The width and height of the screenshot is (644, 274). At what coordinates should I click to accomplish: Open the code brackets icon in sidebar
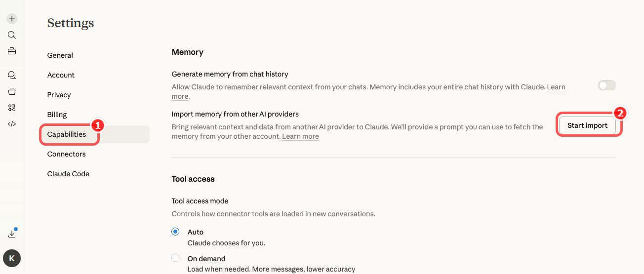click(x=12, y=124)
